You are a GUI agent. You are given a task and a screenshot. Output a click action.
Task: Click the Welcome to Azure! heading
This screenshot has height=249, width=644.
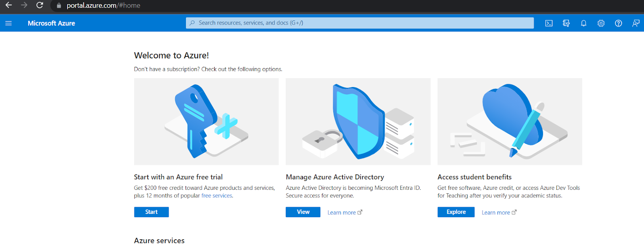pyautogui.click(x=171, y=56)
